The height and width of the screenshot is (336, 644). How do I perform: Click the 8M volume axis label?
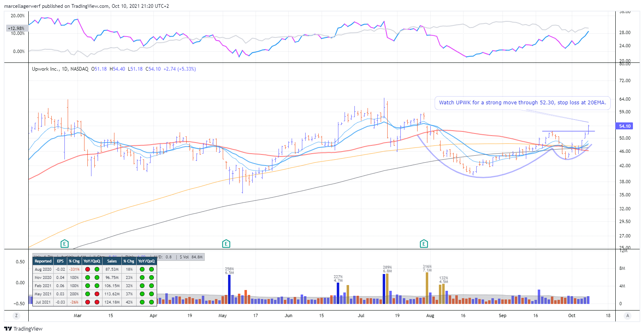pyautogui.click(x=622, y=268)
